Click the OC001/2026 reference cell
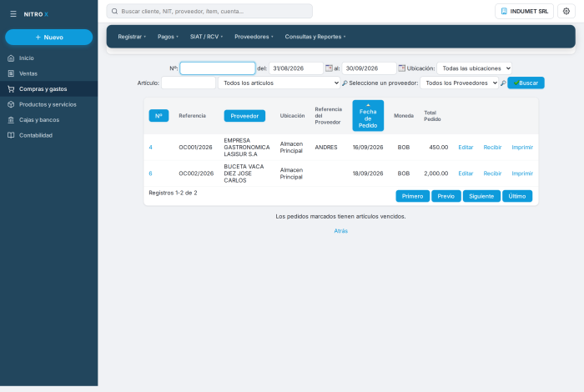584x392 pixels. click(195, 148)
